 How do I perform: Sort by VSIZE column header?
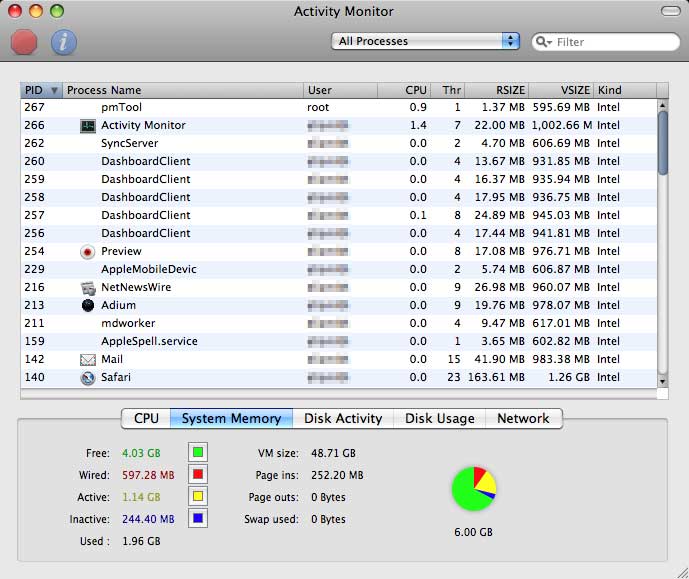561,90
